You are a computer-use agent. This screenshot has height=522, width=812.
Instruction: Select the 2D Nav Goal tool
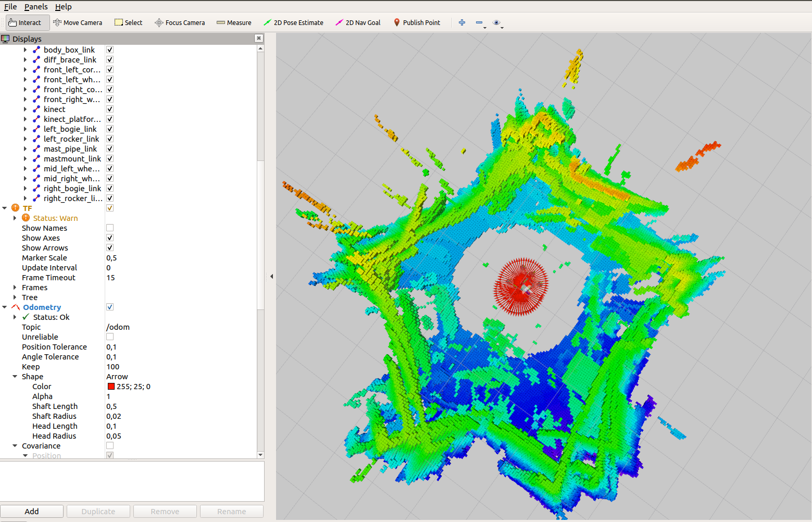point(358,22)
